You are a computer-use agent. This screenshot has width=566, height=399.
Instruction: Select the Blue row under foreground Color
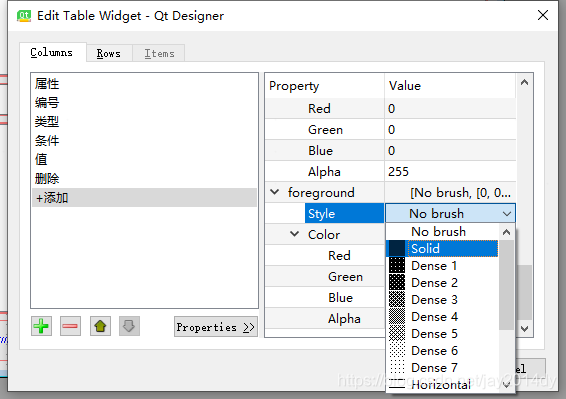point(325,298)
